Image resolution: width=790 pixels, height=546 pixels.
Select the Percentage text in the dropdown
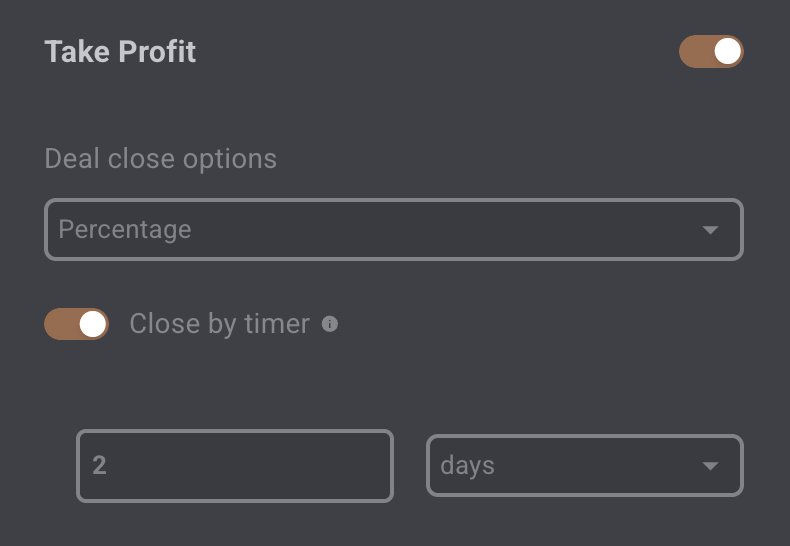click(125, 230)
